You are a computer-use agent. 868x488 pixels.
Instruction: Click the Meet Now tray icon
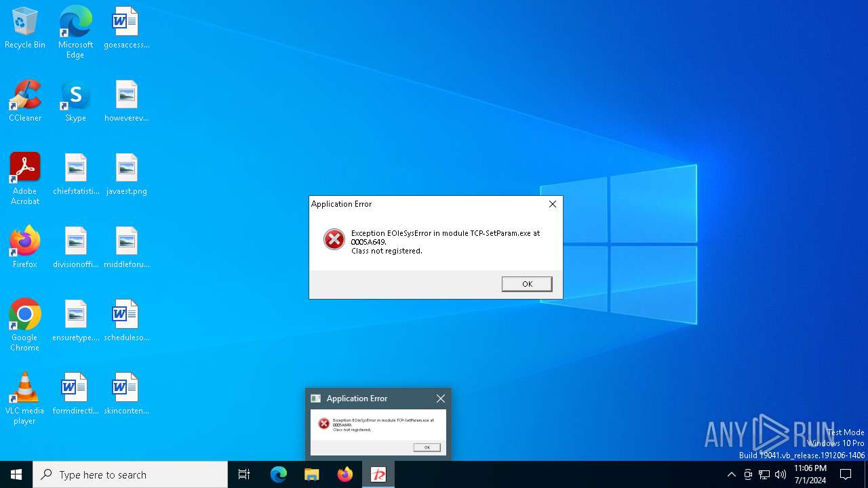point(748,474)
